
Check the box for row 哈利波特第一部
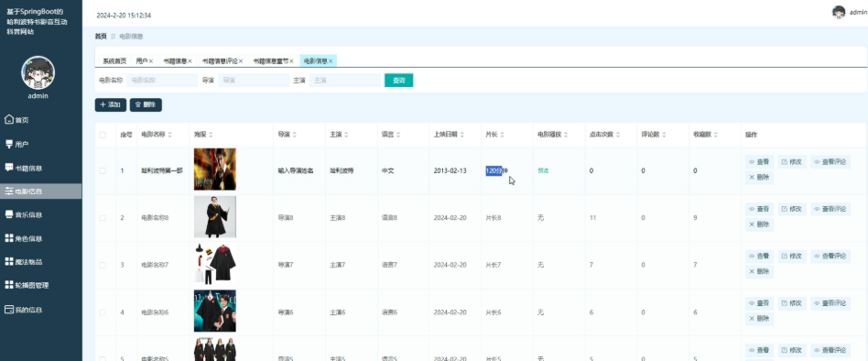click(x=103, y=170)
